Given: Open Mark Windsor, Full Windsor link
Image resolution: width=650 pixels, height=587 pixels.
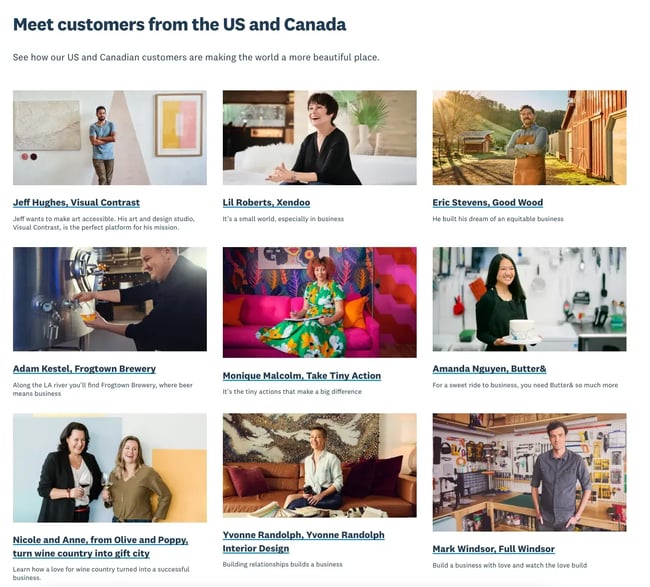Looking at the screenshot, I should (x=493, y=549).
